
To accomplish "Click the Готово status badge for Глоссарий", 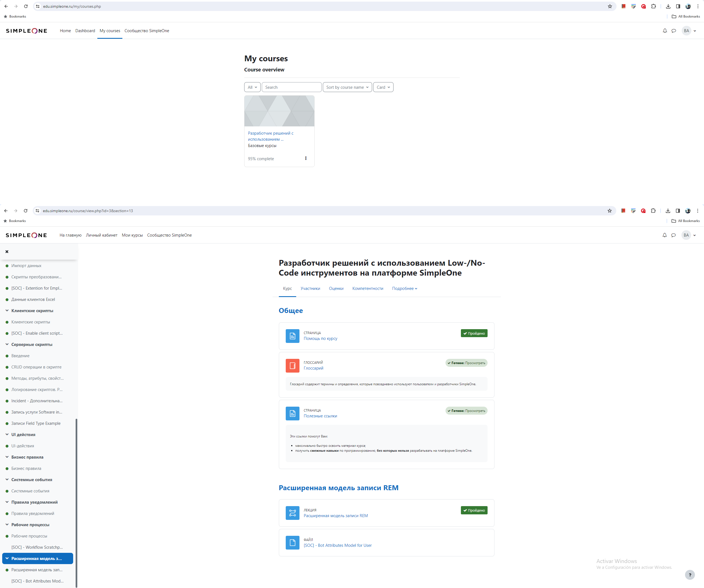I will coord(466,363).
